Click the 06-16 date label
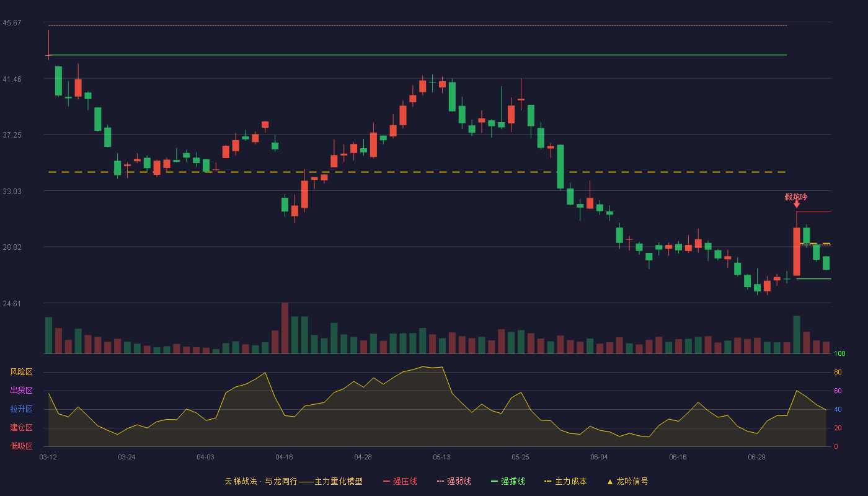 (678, 457)
